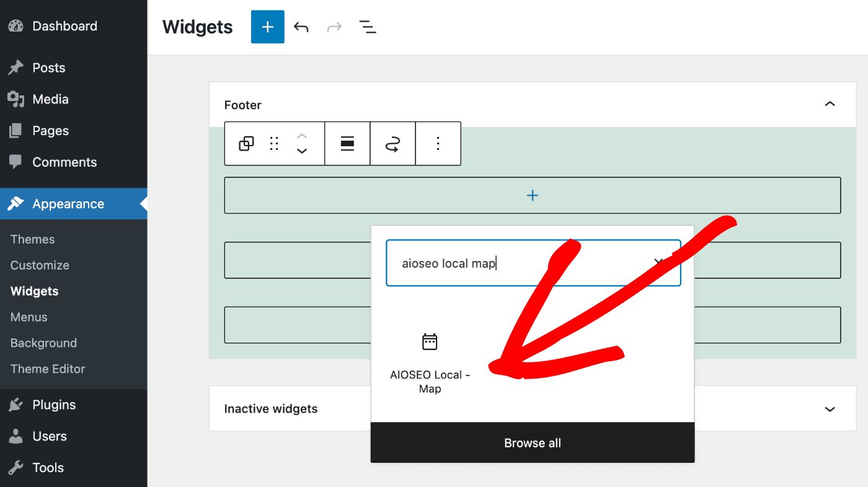Click the Pages icon in sidebar
868x487 pixels.
(x=15, y=131)
